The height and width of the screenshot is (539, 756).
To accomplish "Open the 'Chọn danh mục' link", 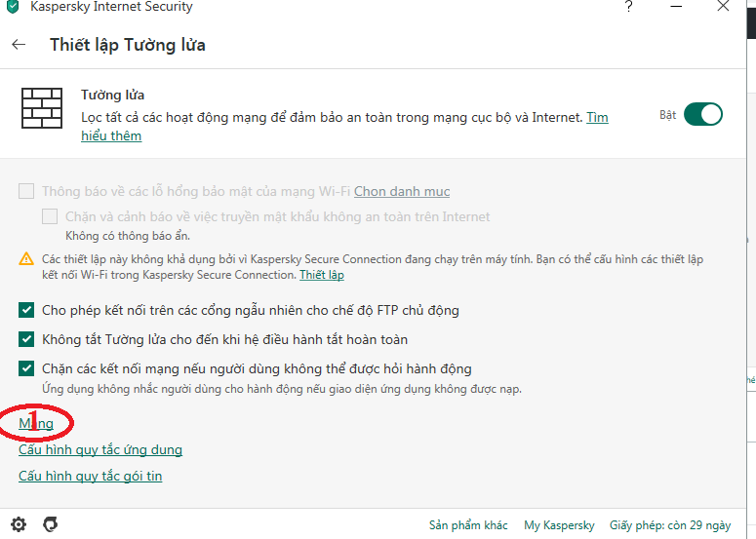I will [402, 191].
